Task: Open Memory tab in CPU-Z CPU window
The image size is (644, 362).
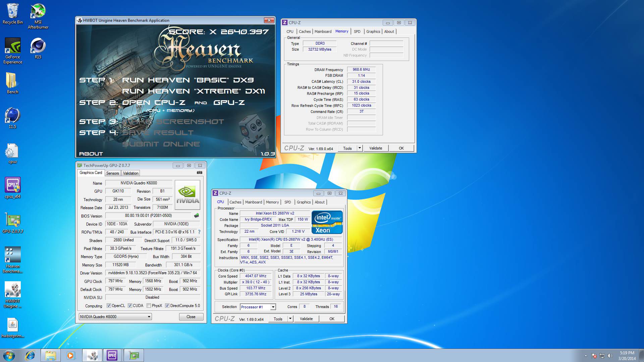Action: click(x=272, y=202)
